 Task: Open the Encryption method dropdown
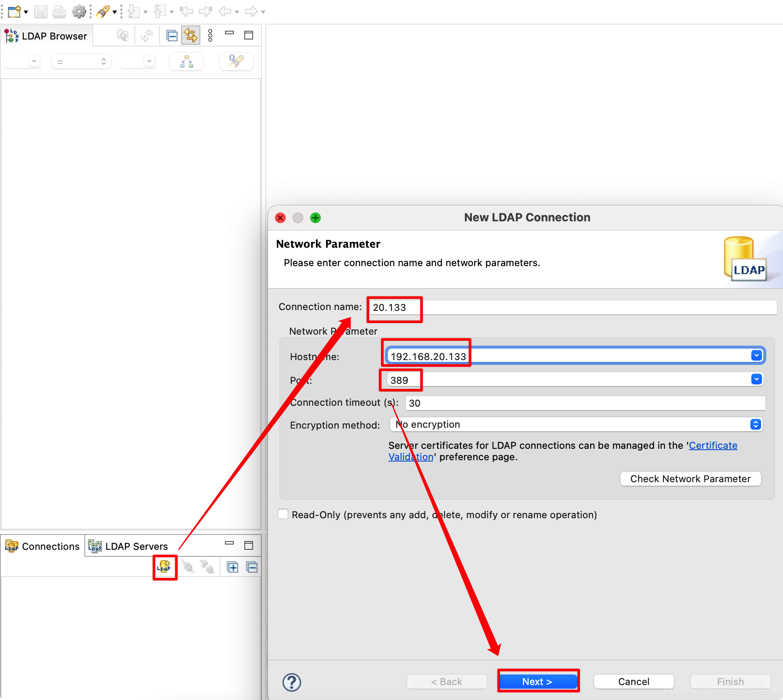pos(755,424)
